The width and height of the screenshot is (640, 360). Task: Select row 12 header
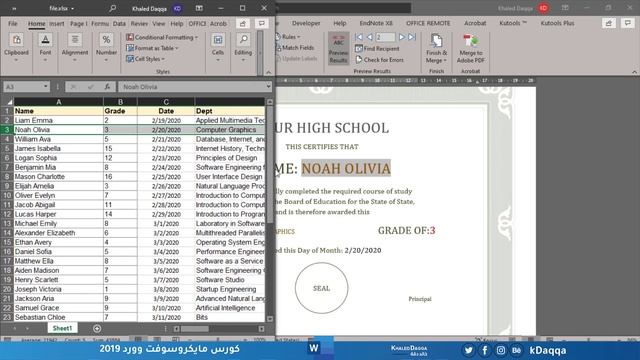(x=7, y=214)
